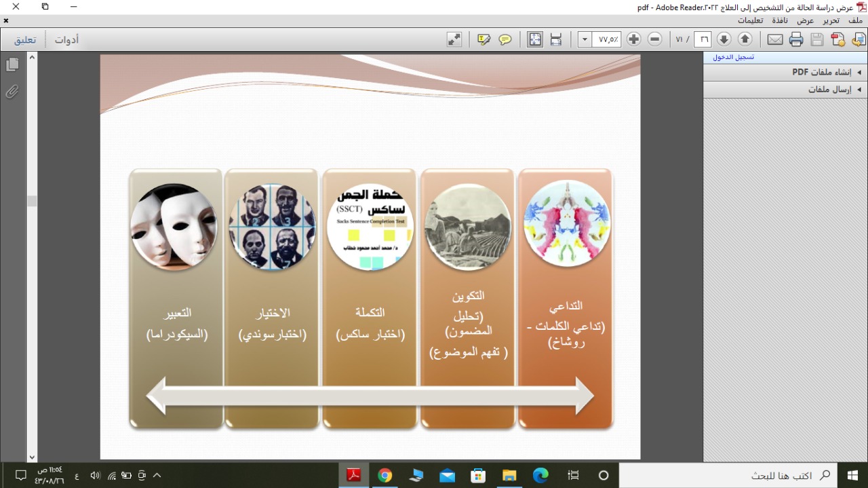Add a sticky note comment
The width and height of the screenshot is (868, 488).
pos(505,39)
